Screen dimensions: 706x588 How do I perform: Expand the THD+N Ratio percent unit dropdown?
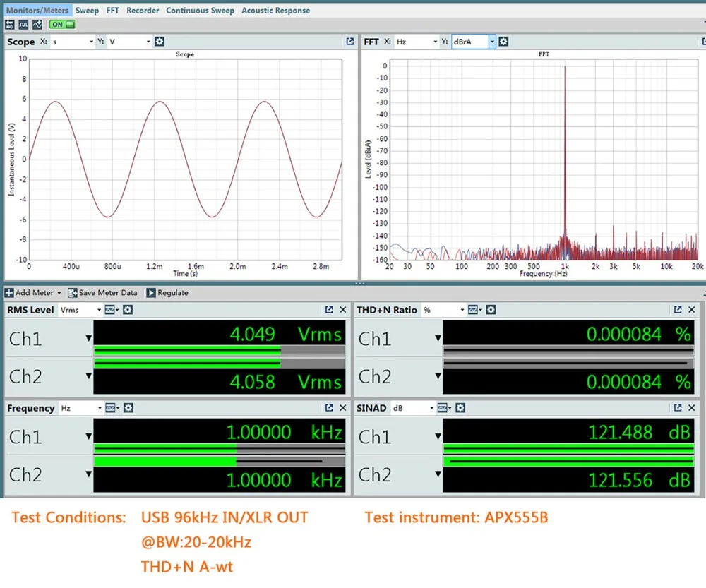[x=462, y=310]
